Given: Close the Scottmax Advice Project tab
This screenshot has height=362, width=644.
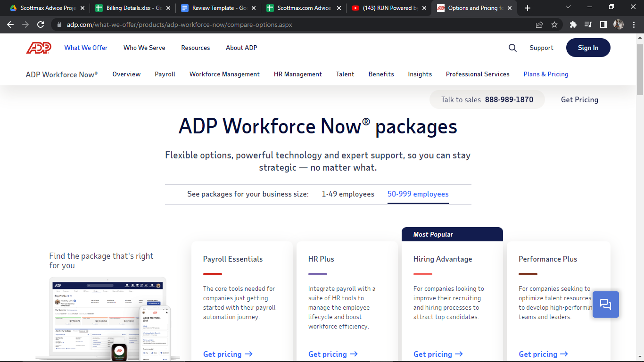Looking at the screenshot, I should tap(83, 8).
